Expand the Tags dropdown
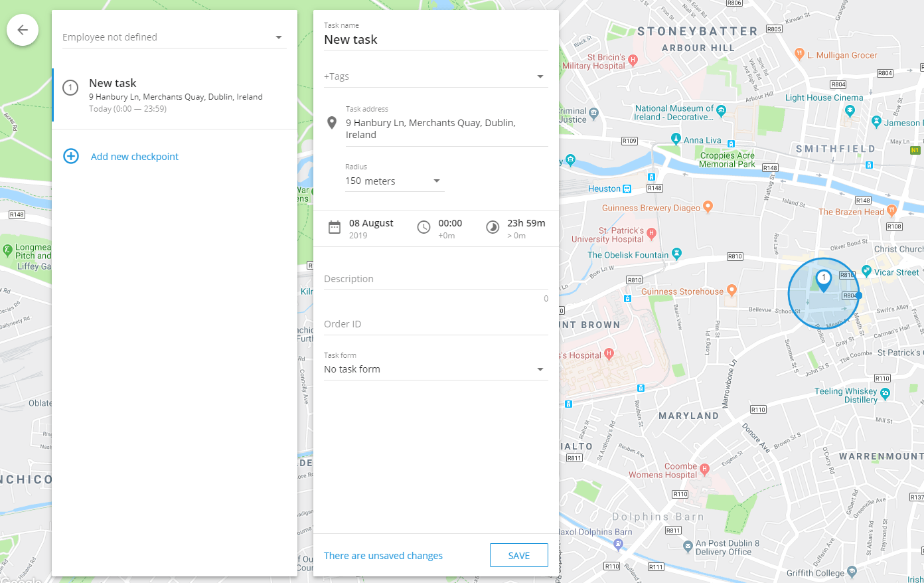This screenshot has height=583, width=924. 435,76
